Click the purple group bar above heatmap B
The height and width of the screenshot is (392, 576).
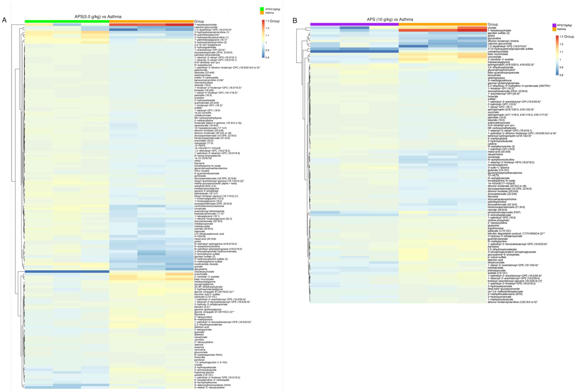click(x=354, y=24)
